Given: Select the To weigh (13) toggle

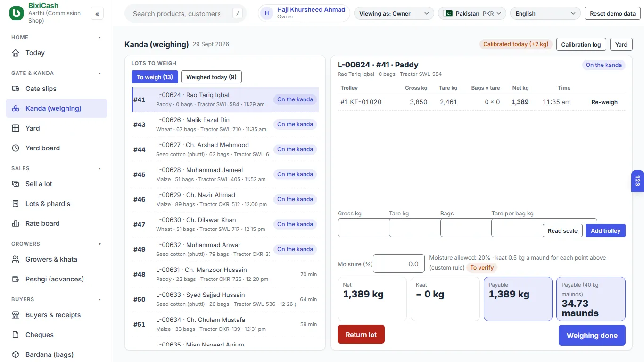Looking at the screenshot, I should point(155,77).
